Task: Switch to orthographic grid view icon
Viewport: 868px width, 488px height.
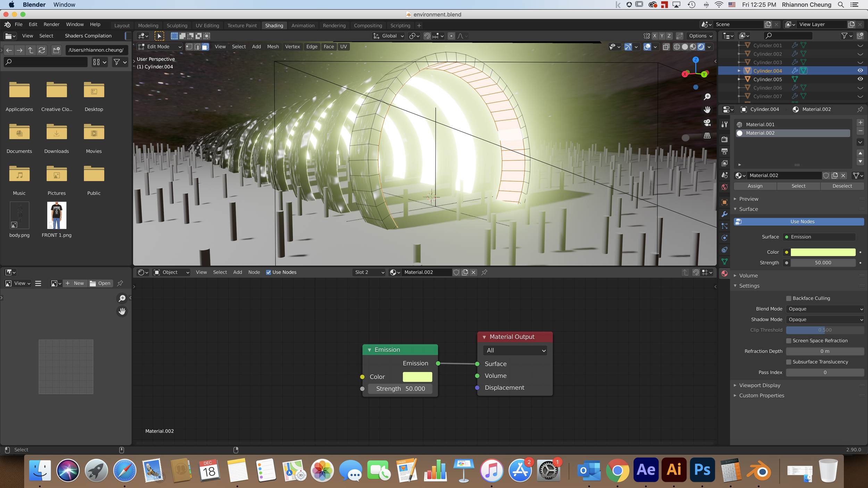Action: coord(707,136)
